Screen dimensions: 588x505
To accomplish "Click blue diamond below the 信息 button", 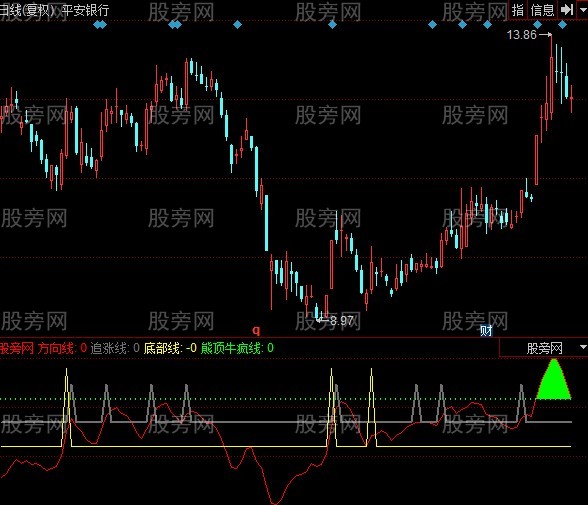I will tap(537, 25).
